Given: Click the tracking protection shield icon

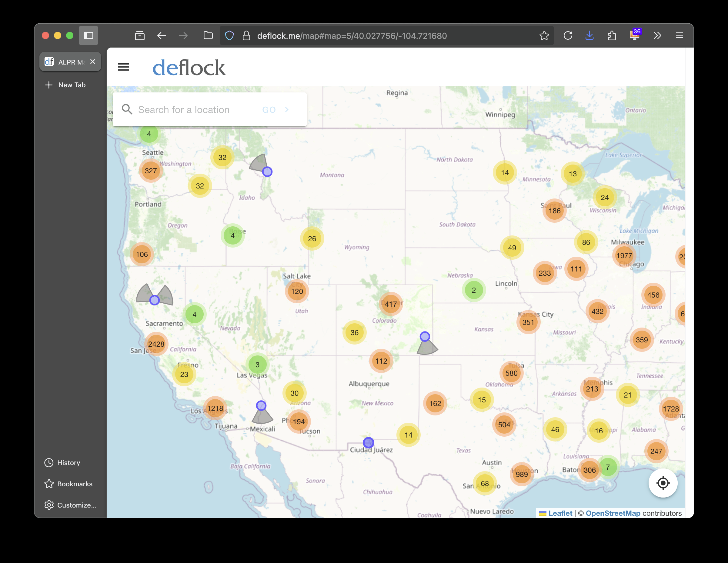Looking at the screenshot, I should click(229, 36).
